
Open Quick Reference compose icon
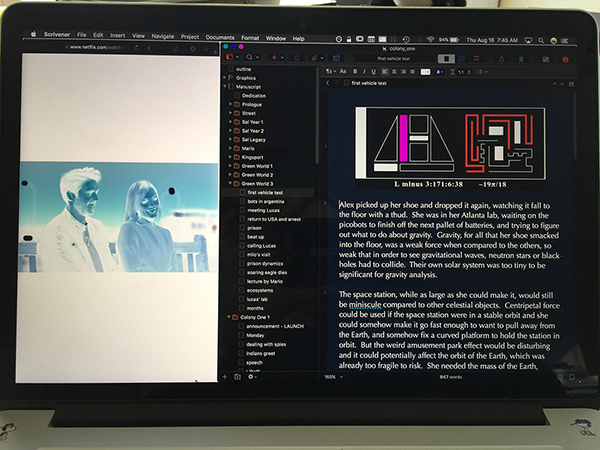(x=336, y=58)
